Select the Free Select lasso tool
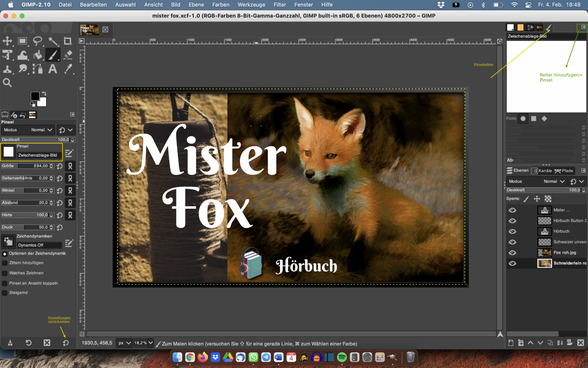The height and width of the screenshot is (368, 588). [37, 41]
